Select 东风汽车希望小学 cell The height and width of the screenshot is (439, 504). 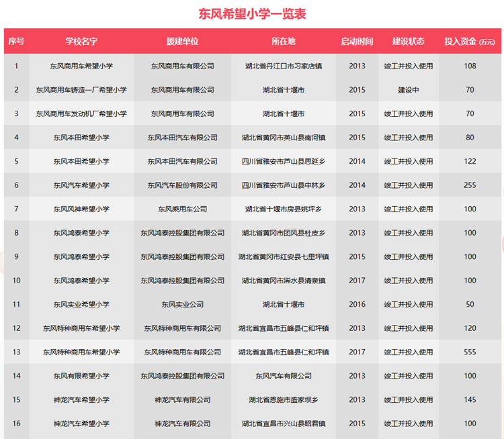pos(81,185)
